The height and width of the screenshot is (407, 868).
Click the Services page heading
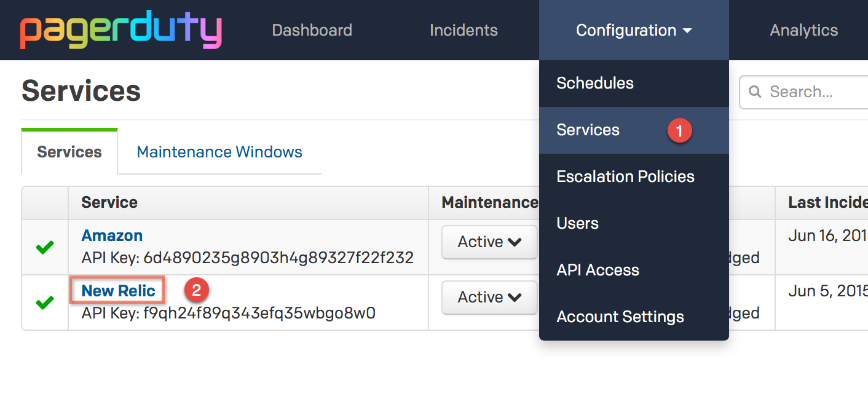[81, 91]
